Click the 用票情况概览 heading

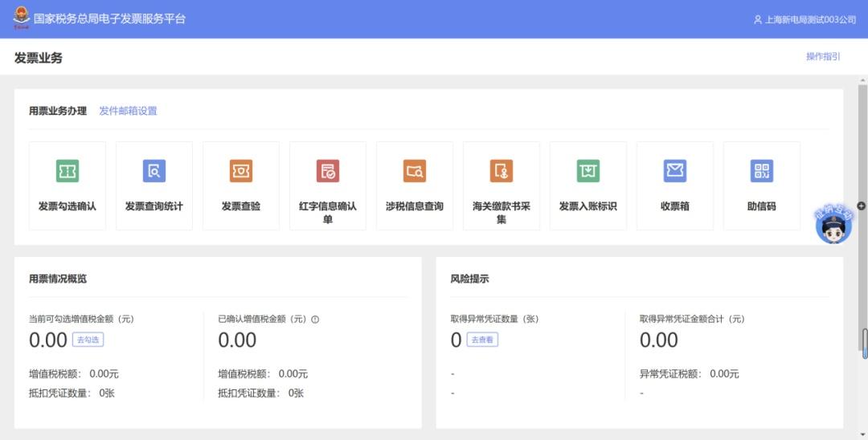coord(58,279)
